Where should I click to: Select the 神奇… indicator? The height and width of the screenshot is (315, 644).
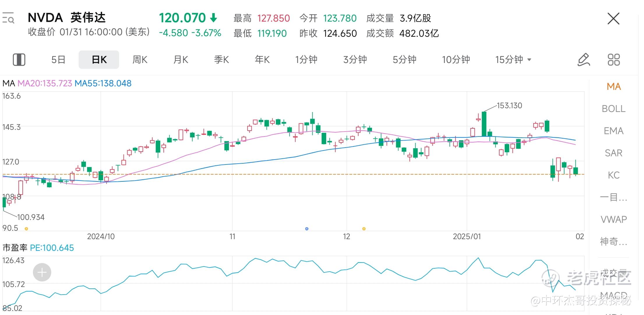pyautogui.click(x=614, y=242)
